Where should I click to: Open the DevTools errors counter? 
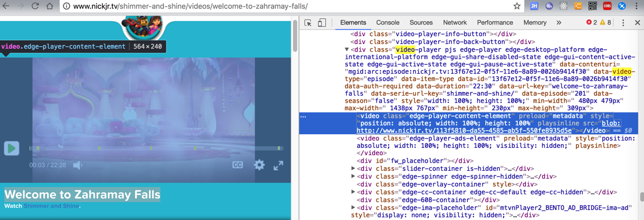pos(591,23)
